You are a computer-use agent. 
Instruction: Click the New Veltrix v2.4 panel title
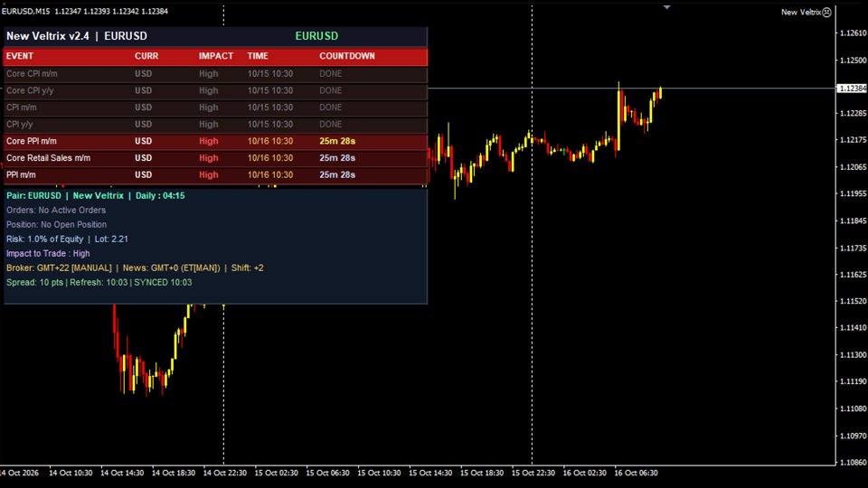point(76,36)
